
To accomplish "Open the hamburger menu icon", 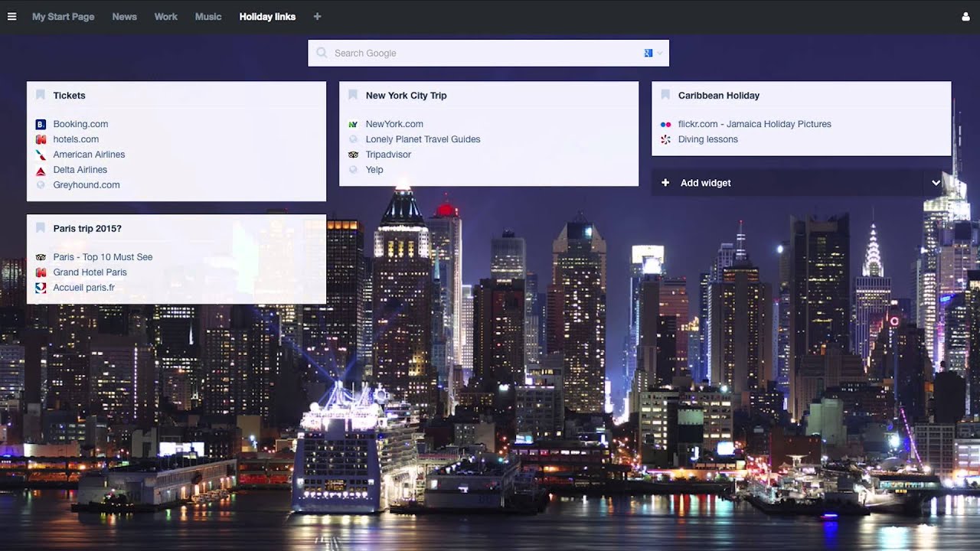I will click(x=11, y=16).
